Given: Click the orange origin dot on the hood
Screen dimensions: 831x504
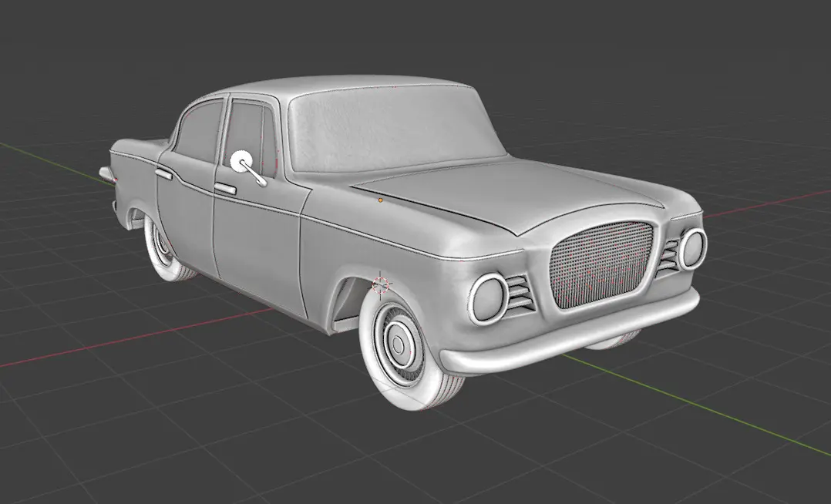Looking at the screenshot, I should (381, 200).
